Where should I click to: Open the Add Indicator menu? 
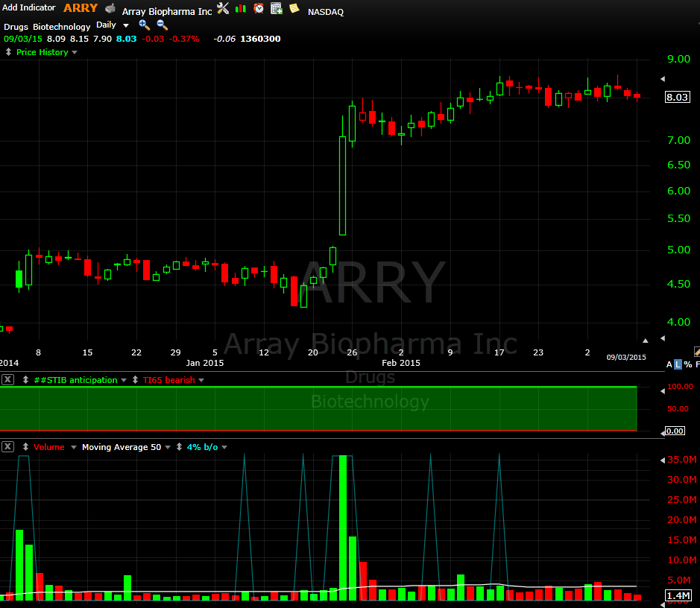[x=28, y=7]
